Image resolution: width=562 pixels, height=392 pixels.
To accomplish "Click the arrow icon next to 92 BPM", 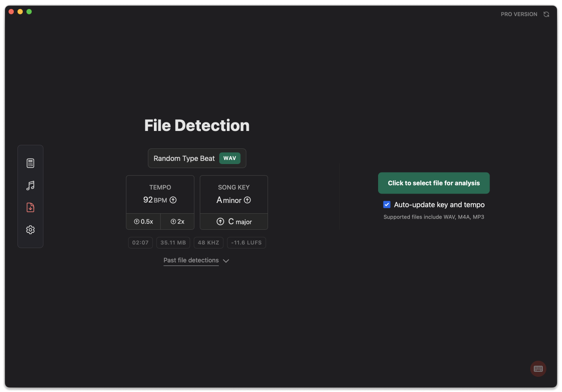I will [x=173, y=200].
